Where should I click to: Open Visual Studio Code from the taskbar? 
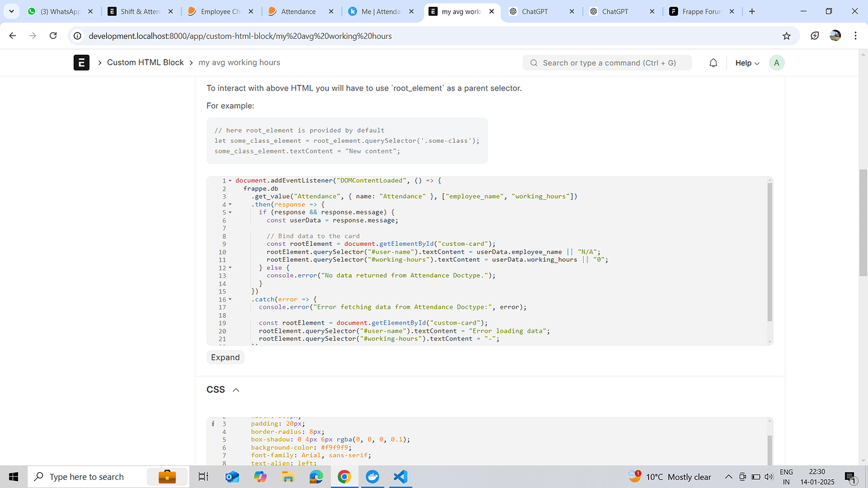(401, 477)
